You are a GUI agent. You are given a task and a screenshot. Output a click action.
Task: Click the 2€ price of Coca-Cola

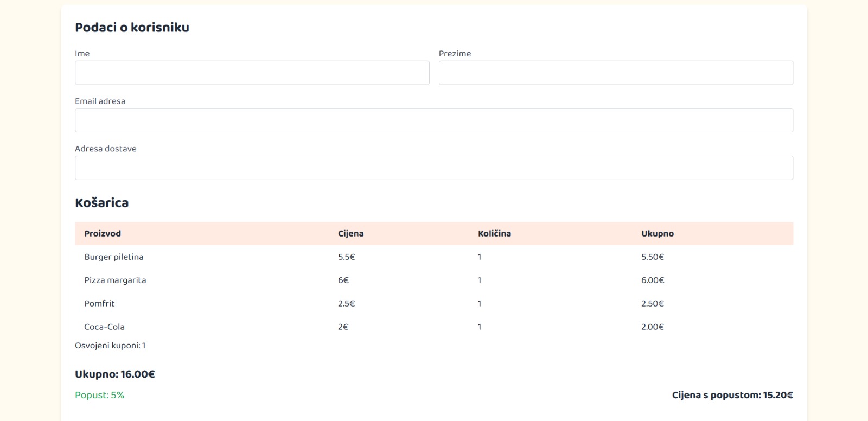tap(343, 327)
